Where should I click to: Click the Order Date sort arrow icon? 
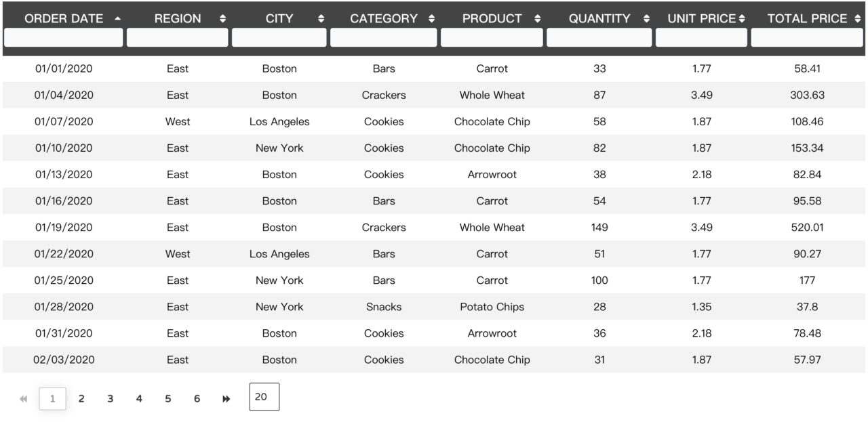(x=118, y=19)
